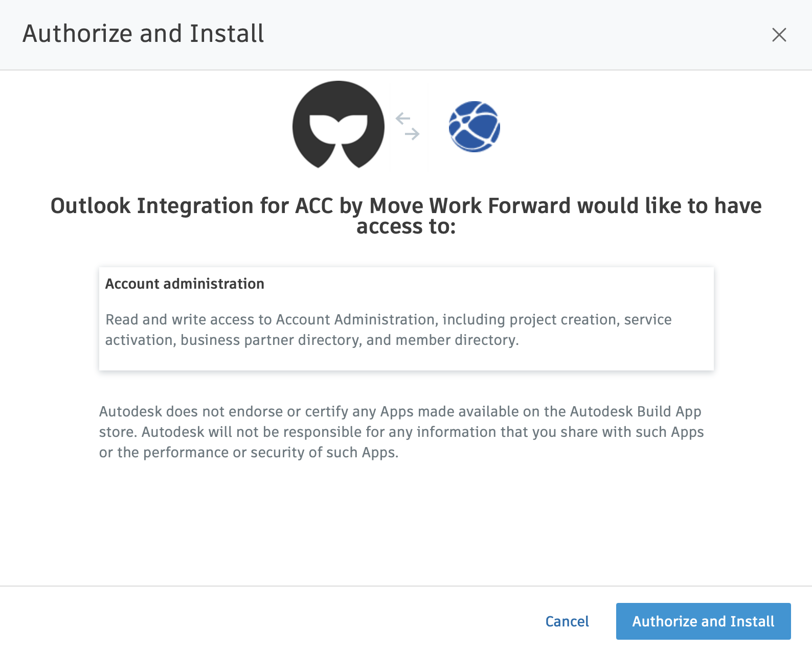This screenshot has width=812, height=653.
Task: Click the dialog header title Authorize and Install
Action: pyautogui.click(x=143, y=34)
